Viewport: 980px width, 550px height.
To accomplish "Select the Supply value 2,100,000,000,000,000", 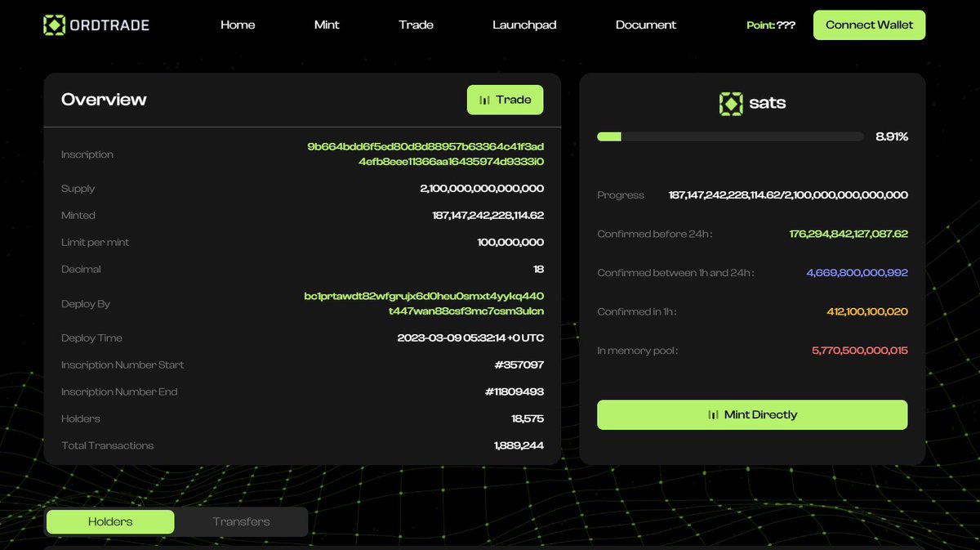I will click(482, 189).
